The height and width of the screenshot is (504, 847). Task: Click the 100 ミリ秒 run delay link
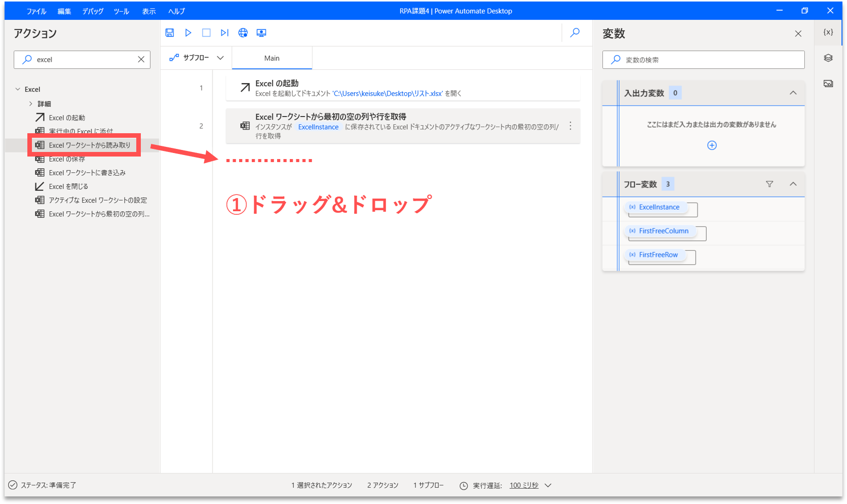[x=524, y=485]
